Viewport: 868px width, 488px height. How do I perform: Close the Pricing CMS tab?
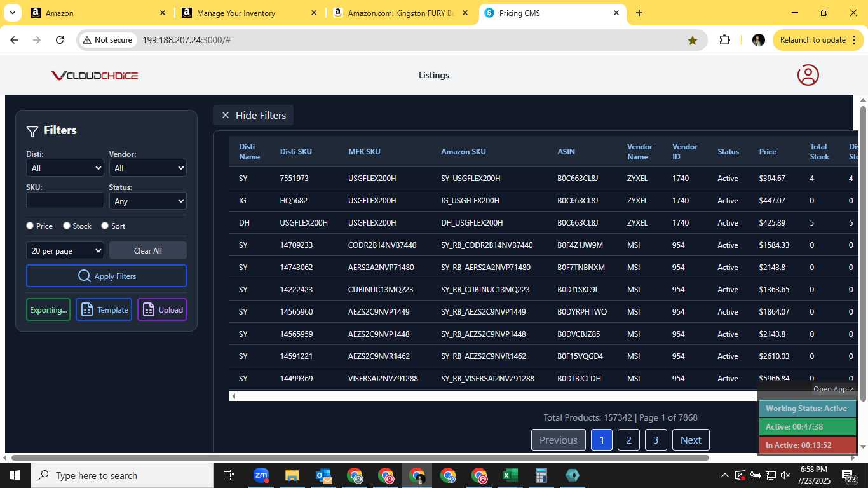(x=616, y=13)
